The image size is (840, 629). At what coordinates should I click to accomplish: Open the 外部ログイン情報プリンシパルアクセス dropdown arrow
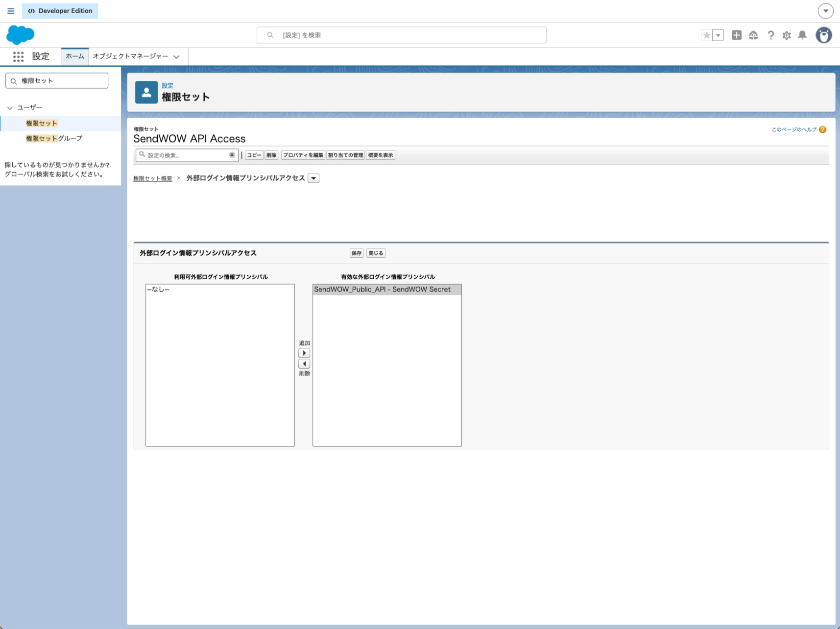click(313, 178)
